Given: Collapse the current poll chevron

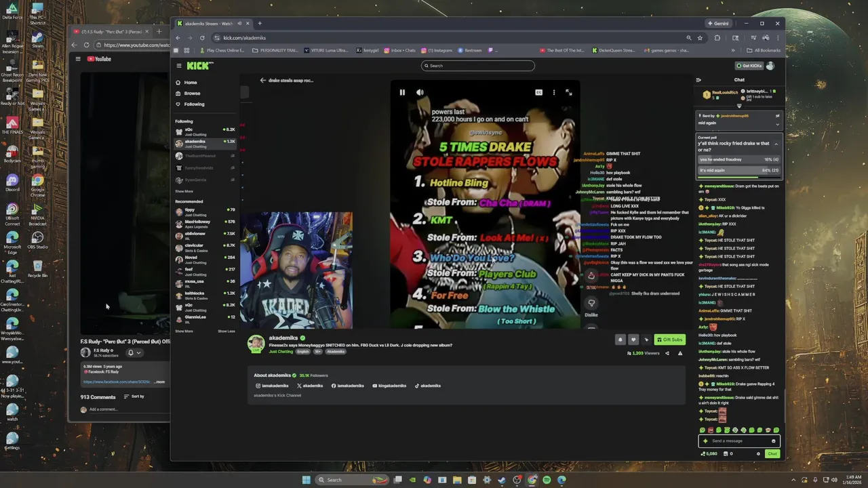Looking at the screenshot, I should pyautogui.click(x=776, y=144).
